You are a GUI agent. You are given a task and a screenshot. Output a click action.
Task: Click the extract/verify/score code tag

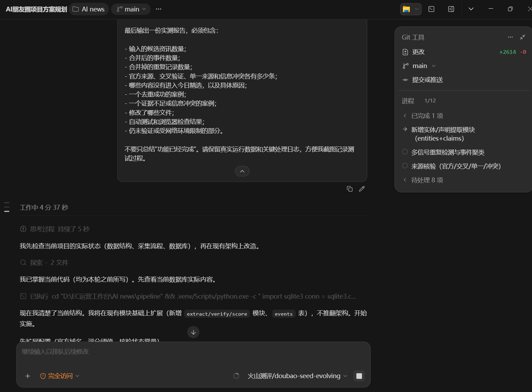pos(217,314)
